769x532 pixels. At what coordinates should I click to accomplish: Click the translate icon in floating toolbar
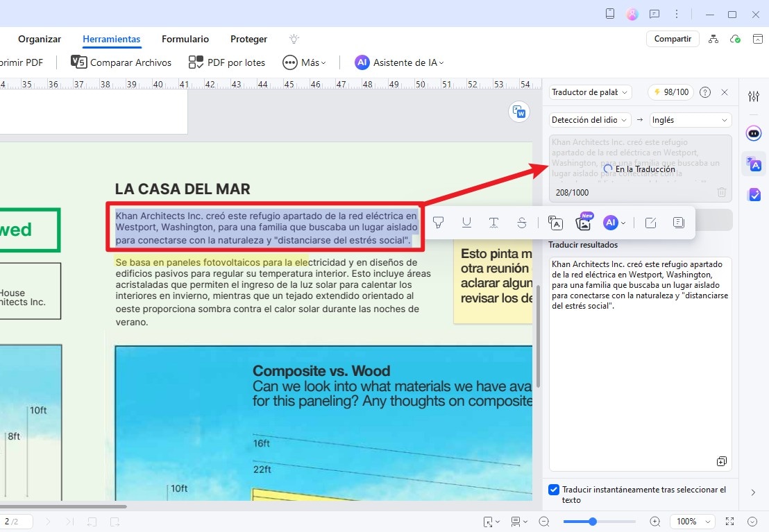555,223
